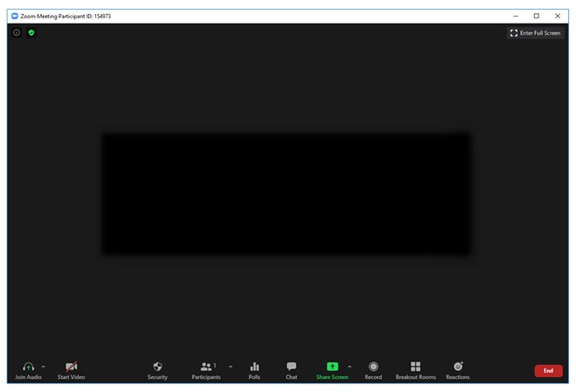Click the Join Audio headphone icon

[28, 368]
